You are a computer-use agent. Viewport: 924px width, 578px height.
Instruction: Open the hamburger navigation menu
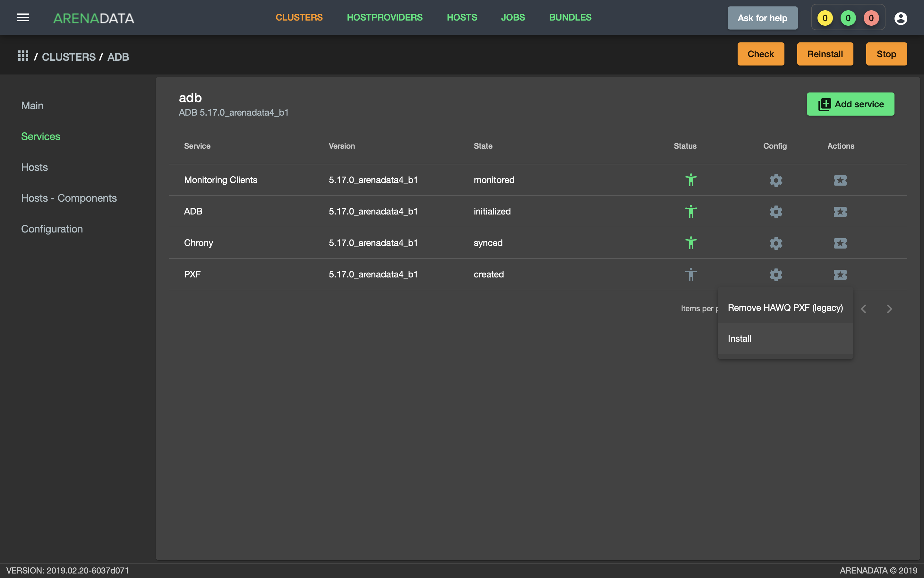(23, 18)
